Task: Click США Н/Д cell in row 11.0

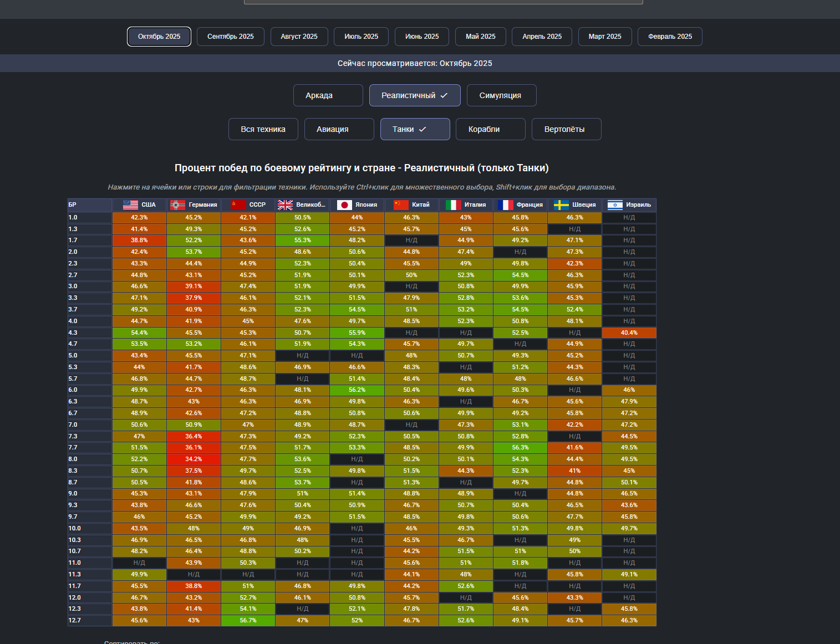Action: coord(139,563)
